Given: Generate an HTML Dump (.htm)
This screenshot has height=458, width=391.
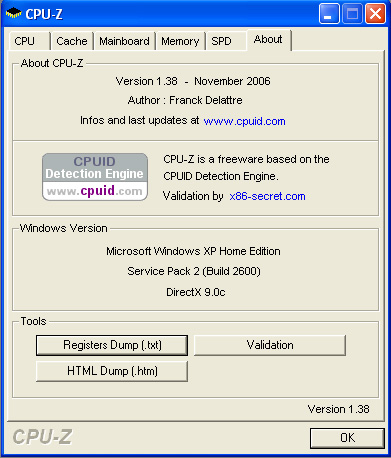Looking at the screenshot, I should [112, 371].
